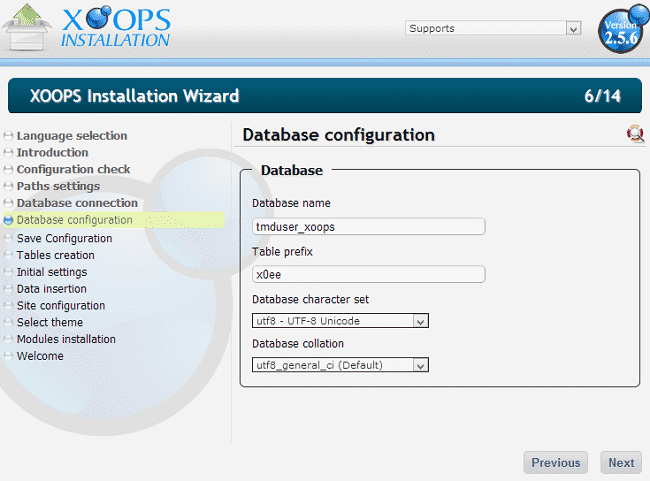
Task: Open Database collation dropdown
Action: click(340, 365)
